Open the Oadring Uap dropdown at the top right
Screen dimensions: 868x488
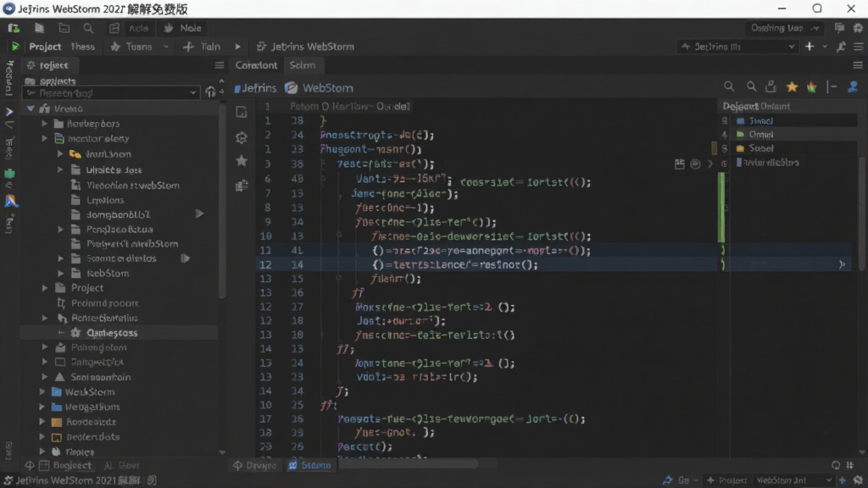tap(784, 28)
